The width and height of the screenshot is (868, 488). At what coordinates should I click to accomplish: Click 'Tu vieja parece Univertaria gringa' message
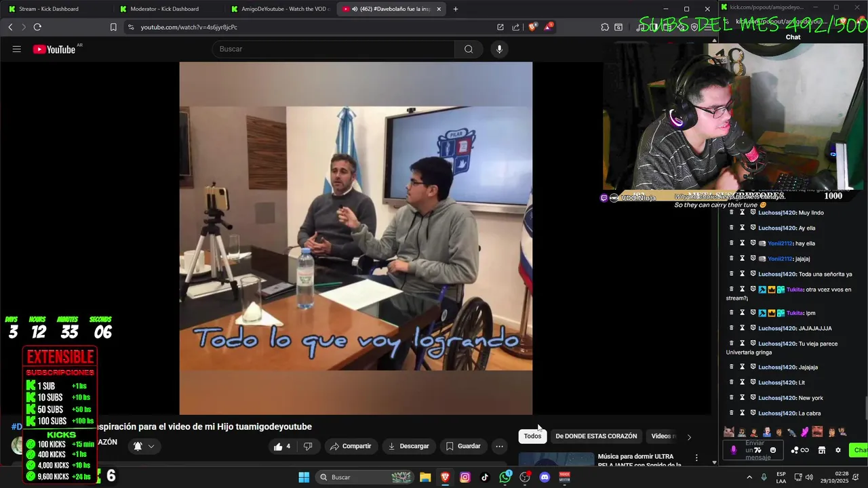[782, 348]
